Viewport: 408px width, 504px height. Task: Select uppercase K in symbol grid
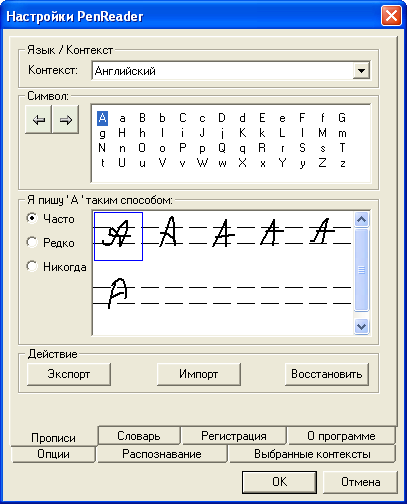coord(243,133)
